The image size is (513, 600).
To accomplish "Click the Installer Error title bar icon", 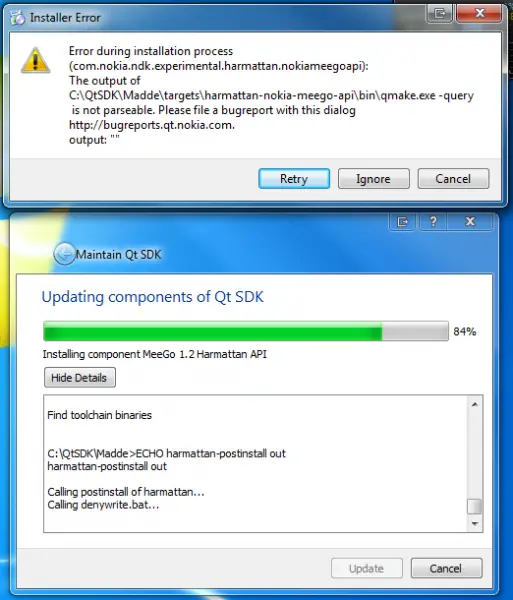I will pyautogui.click(x=17, y=18).
